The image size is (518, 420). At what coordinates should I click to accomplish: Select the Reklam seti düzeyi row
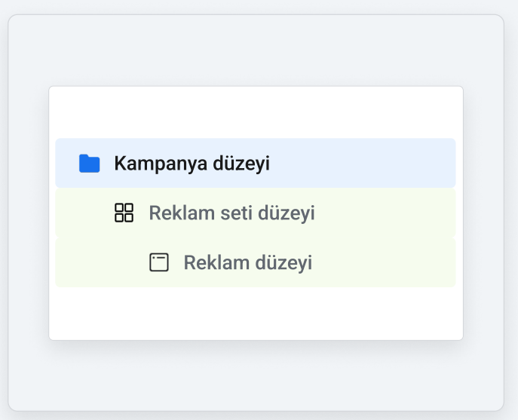point(256,213)
